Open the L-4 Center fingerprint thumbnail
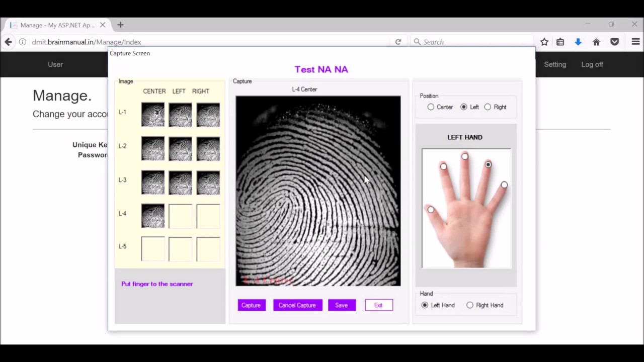 tap(153, 216)
